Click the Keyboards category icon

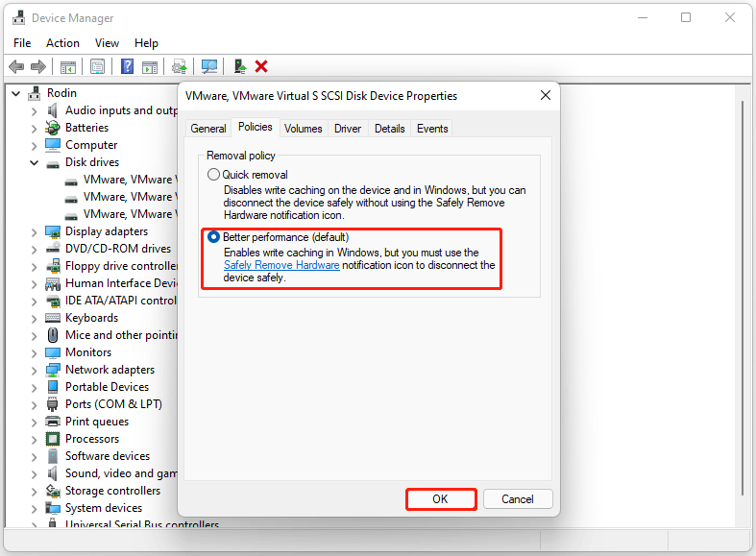click(53, 318)
